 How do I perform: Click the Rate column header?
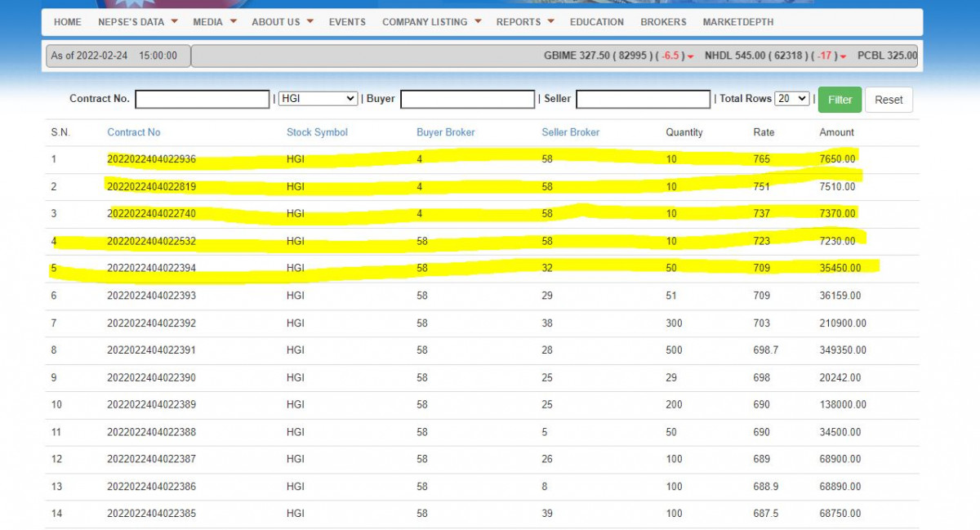pyautogui.click(x=764, y=132)
